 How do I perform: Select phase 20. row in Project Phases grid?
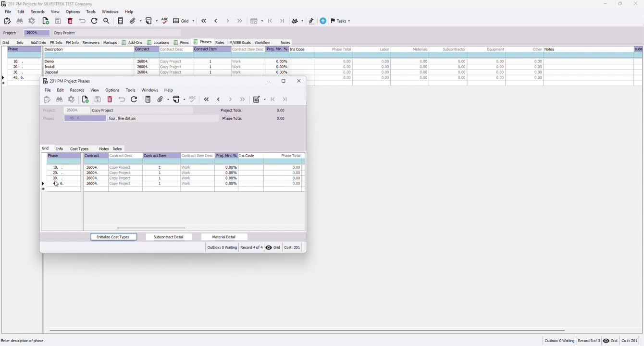(63, 173)
